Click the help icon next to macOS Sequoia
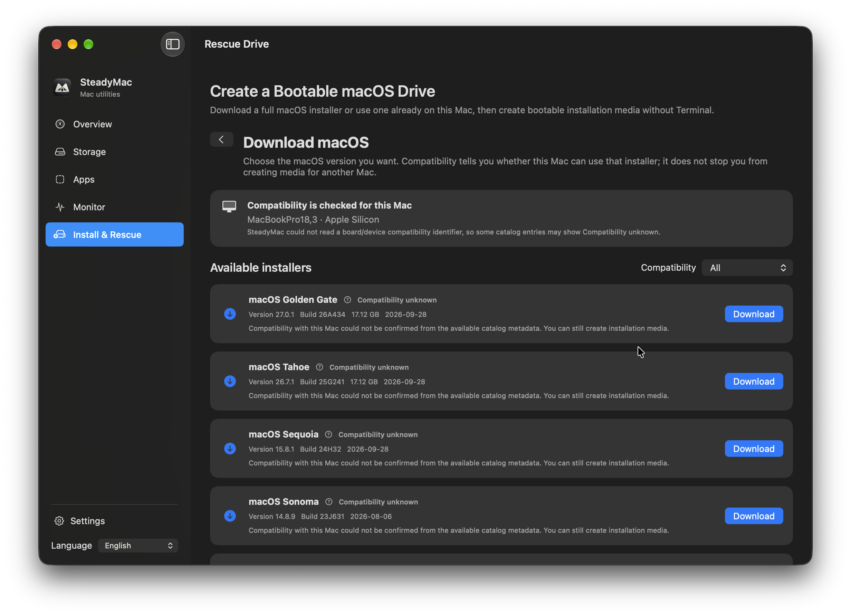Screen dimensions: 851x616 [x=328, y=434]
